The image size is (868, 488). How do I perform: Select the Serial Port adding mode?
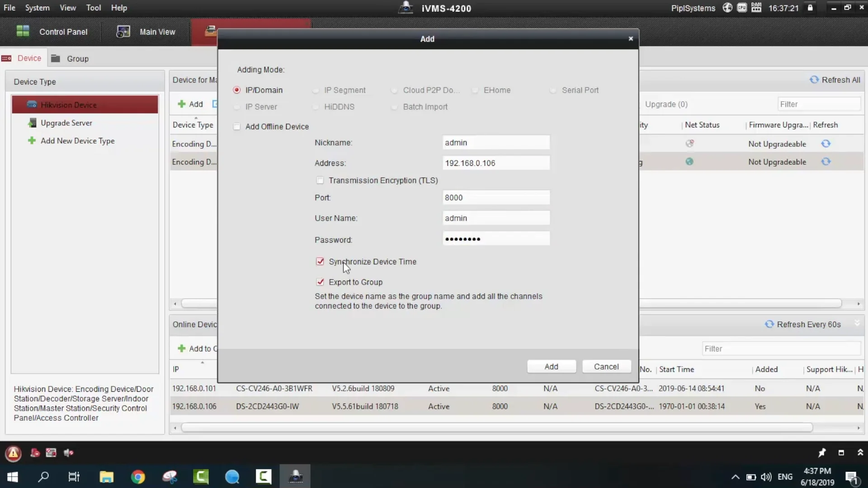point(553,90)
